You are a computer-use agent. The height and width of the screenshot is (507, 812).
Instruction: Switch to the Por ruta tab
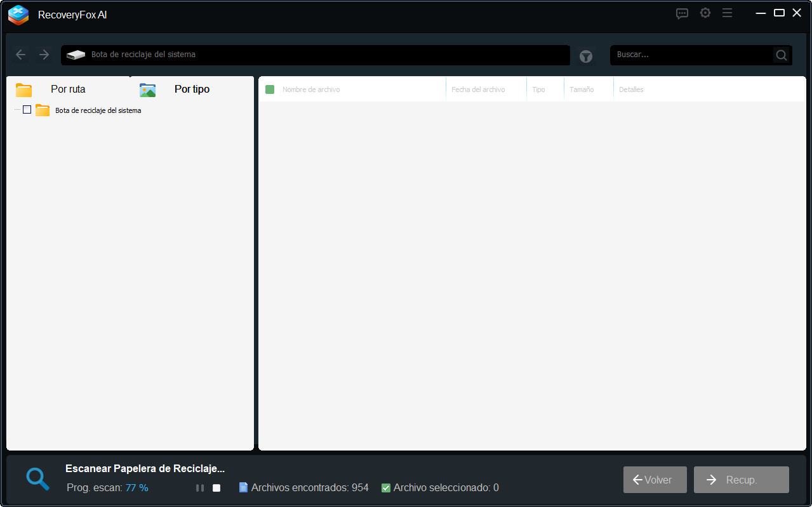point(67,89)
